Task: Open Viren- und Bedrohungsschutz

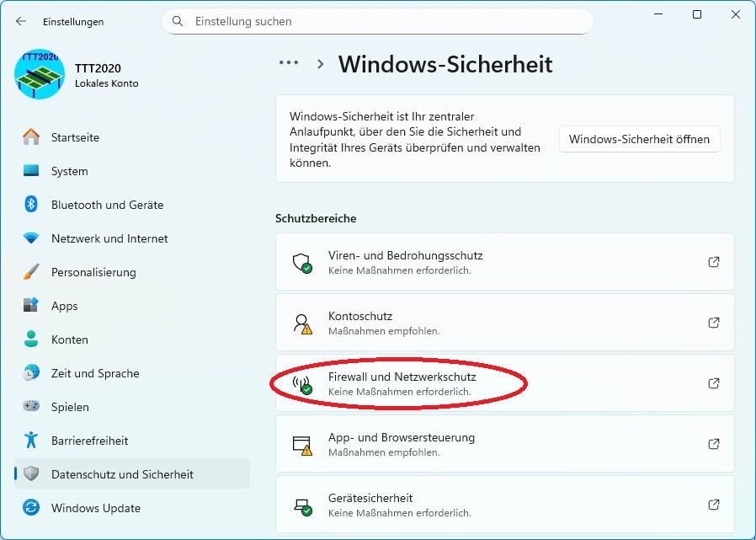Action: [x=505, y=261]
